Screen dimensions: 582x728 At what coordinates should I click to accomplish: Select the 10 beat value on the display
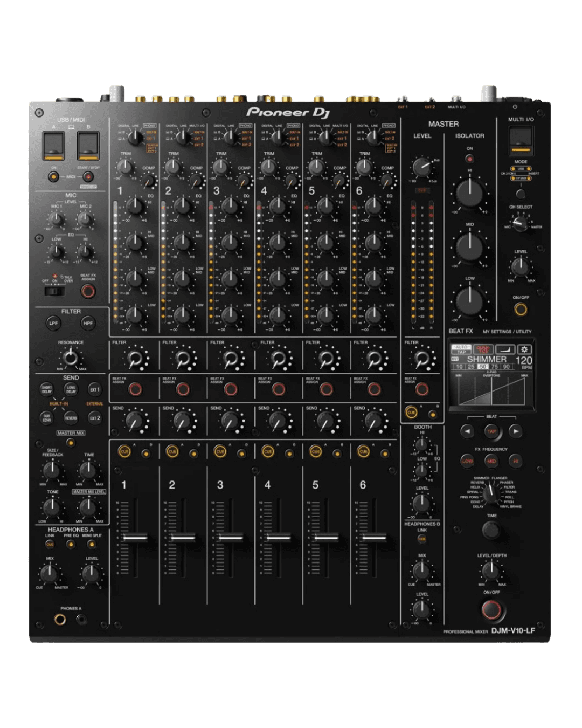(459, 367)
